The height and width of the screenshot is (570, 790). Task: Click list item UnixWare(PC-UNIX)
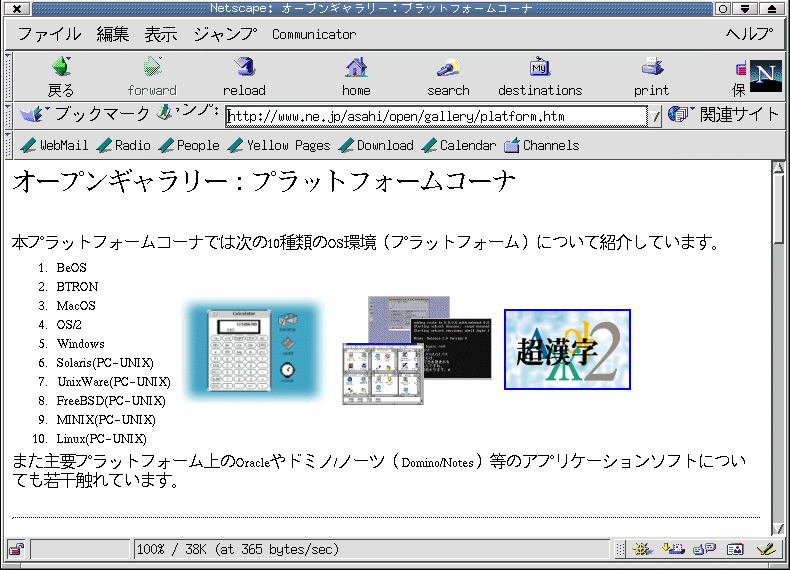114,382
